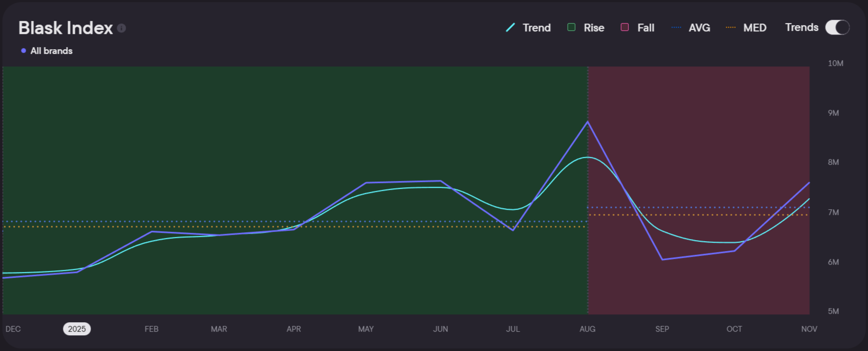The height and width of the screenshot is (351, 868).
Task: Click the MED legend label
Action: (x=754, y=28)
